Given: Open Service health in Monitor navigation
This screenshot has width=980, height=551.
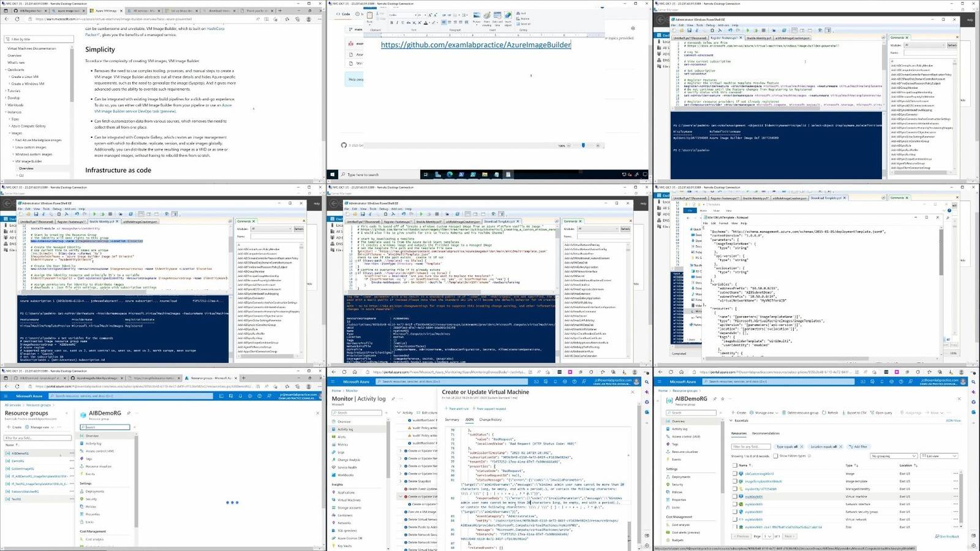Looking at the screenshot, I should [347, 467].
